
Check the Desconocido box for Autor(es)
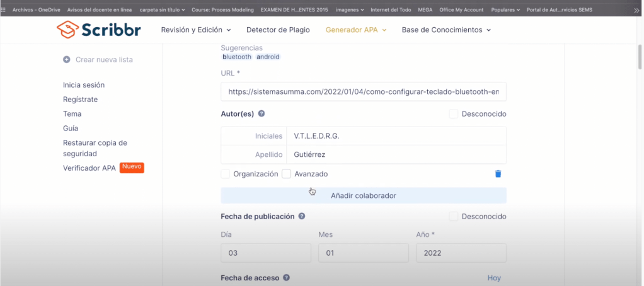(x=454, y=114)
